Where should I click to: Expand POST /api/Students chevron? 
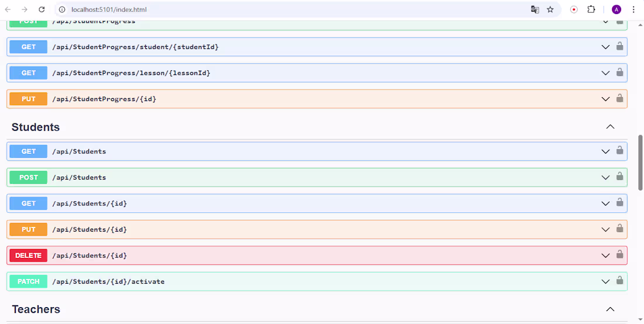[605, 178]
